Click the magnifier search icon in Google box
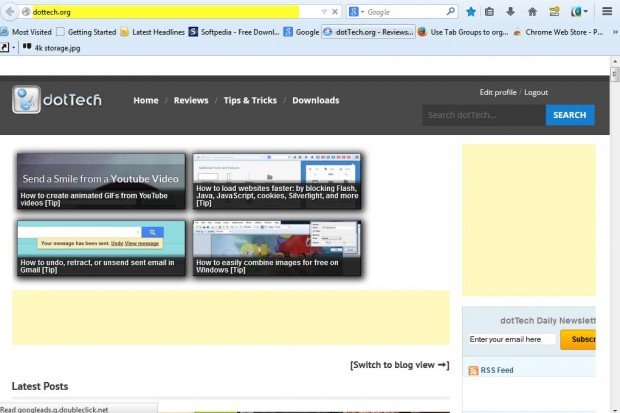Image resolution: width=620 pixels, height=413 pixels. click(x=451, y=12)
